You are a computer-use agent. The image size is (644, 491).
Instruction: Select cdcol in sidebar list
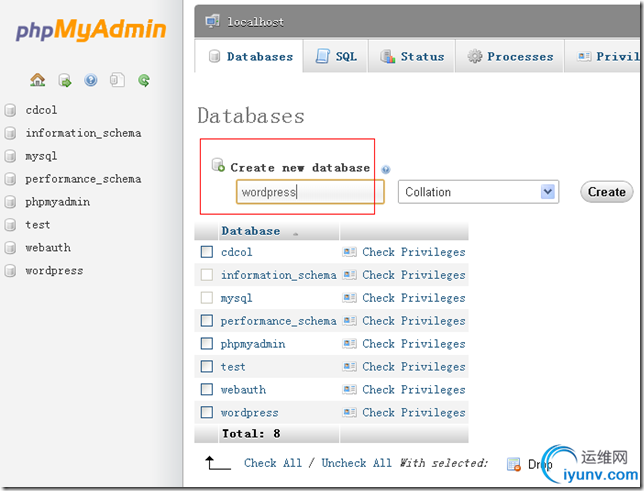(x=41, y=110)
